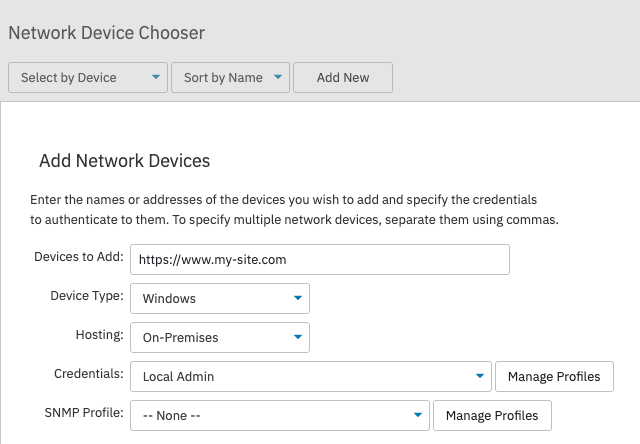Focus the Devices to Add text field

tap(320, 260)
